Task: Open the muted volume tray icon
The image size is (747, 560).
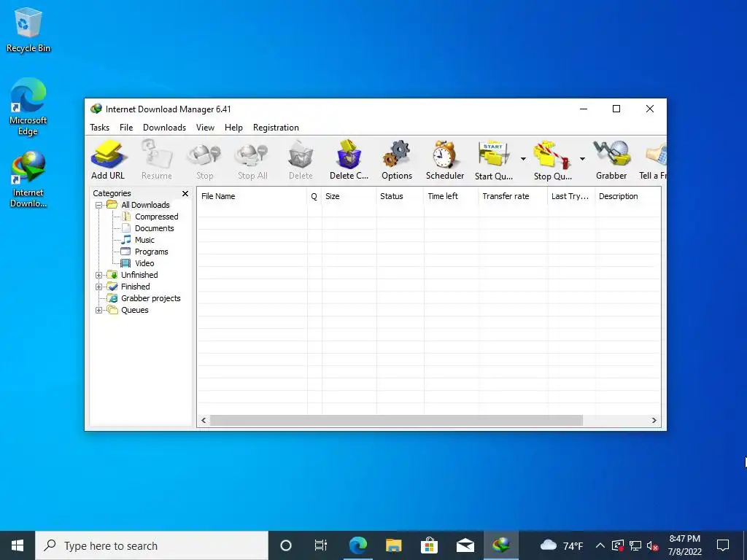Action: point(653,545)
